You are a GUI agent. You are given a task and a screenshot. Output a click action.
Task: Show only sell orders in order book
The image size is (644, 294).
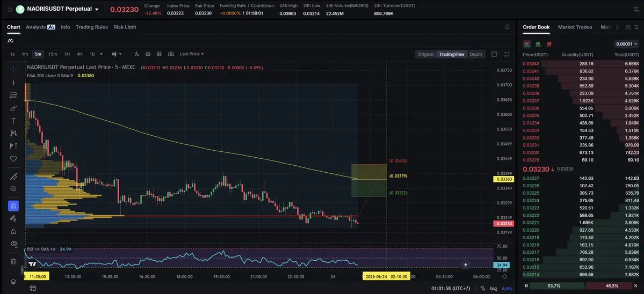(x=549, y=44)
